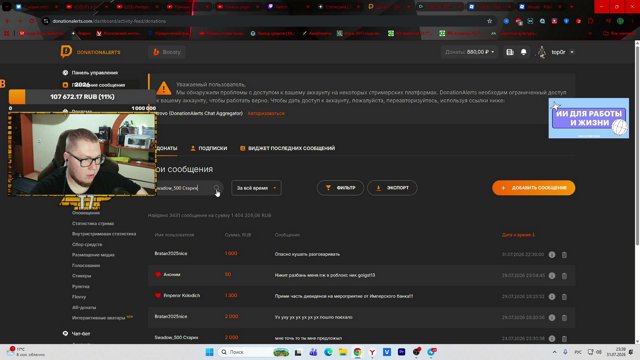Open Размещение медиа in the sidebar

[93, 255]
